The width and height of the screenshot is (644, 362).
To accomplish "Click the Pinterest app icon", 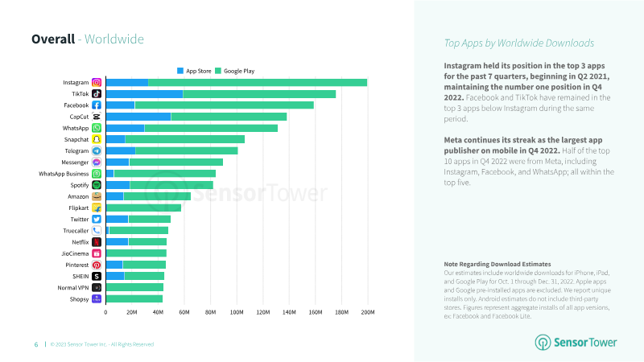I will (x=97, y=265).
